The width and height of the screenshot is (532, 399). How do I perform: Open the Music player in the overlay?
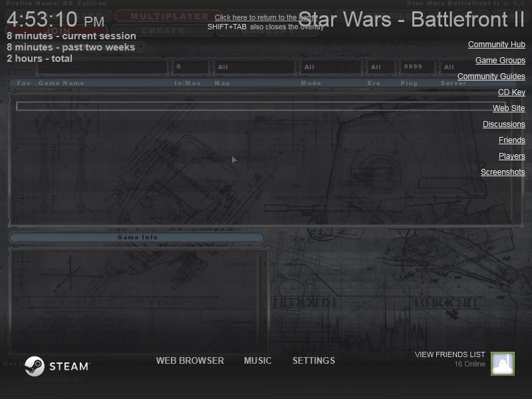point(257,360)
